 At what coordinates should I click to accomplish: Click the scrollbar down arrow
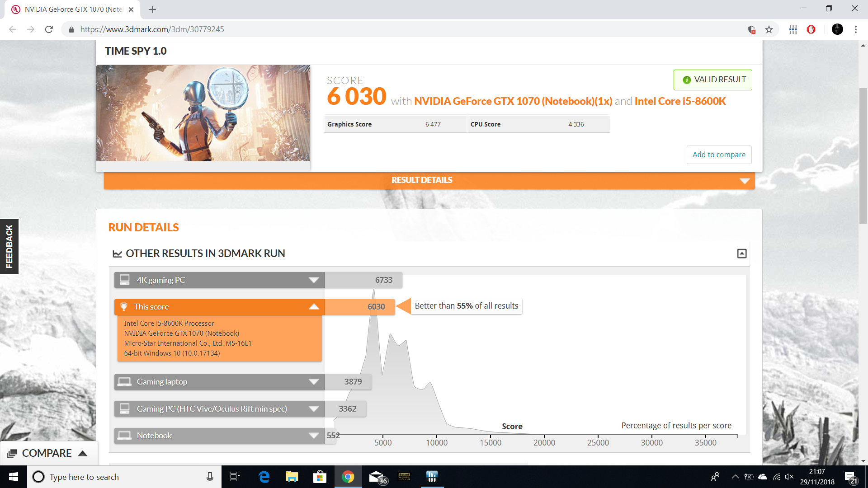click(x=863, y=461)
